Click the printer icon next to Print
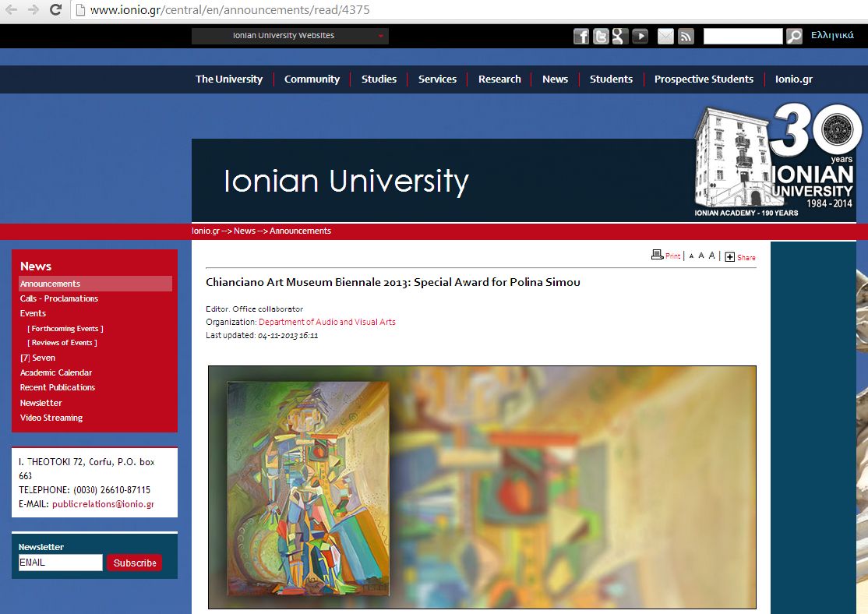868x614 pixels. pos(657,255)
